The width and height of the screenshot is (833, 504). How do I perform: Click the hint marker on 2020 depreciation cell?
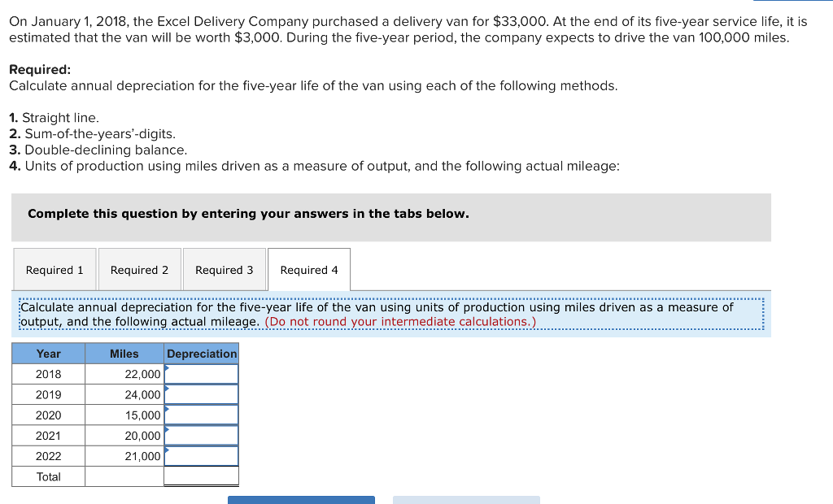tap(167, 411)
